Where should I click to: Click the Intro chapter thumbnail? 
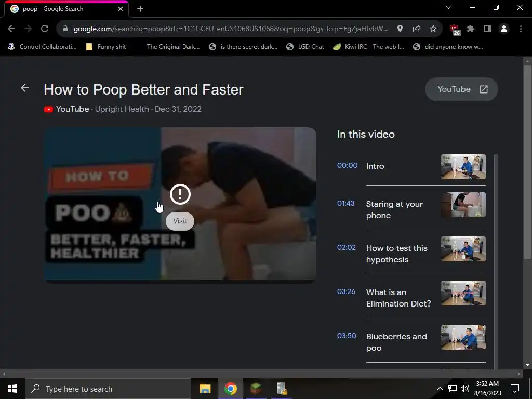tap(463, 167)
